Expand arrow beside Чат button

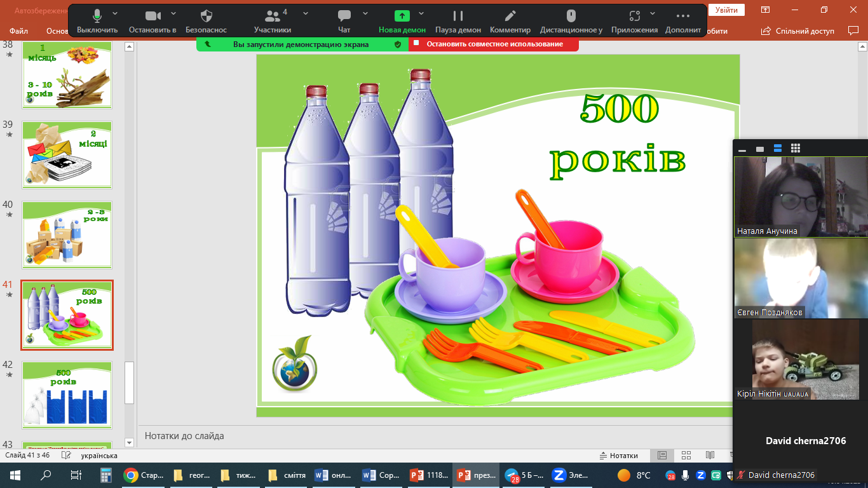[x=365, y=13]
